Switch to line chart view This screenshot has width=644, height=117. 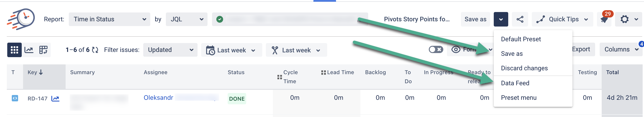pos(29,50)
